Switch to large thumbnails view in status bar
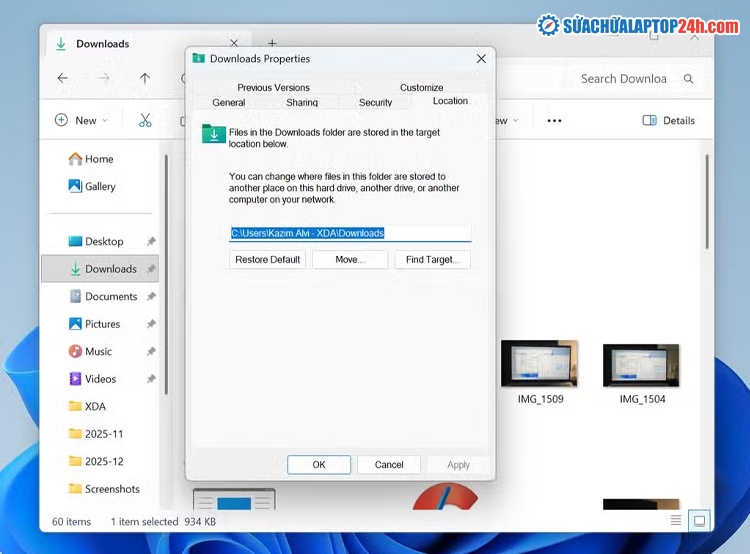 tap(701, 520)
